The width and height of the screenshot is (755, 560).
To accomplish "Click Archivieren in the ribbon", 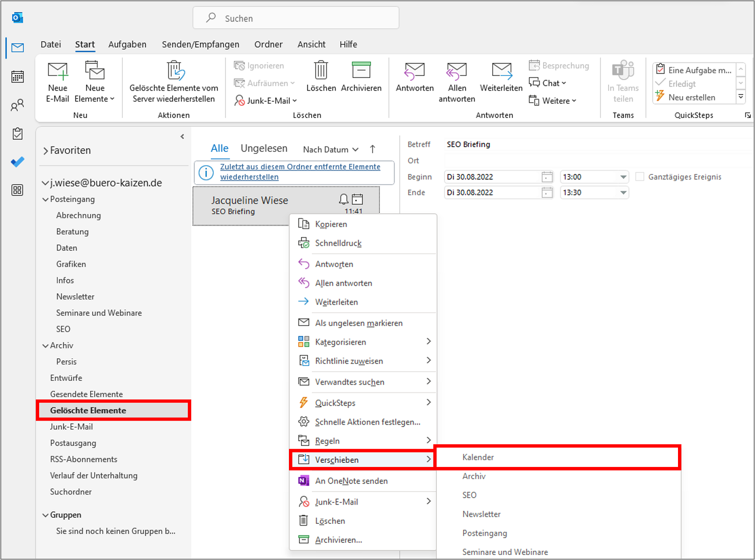I will [361, 76].
